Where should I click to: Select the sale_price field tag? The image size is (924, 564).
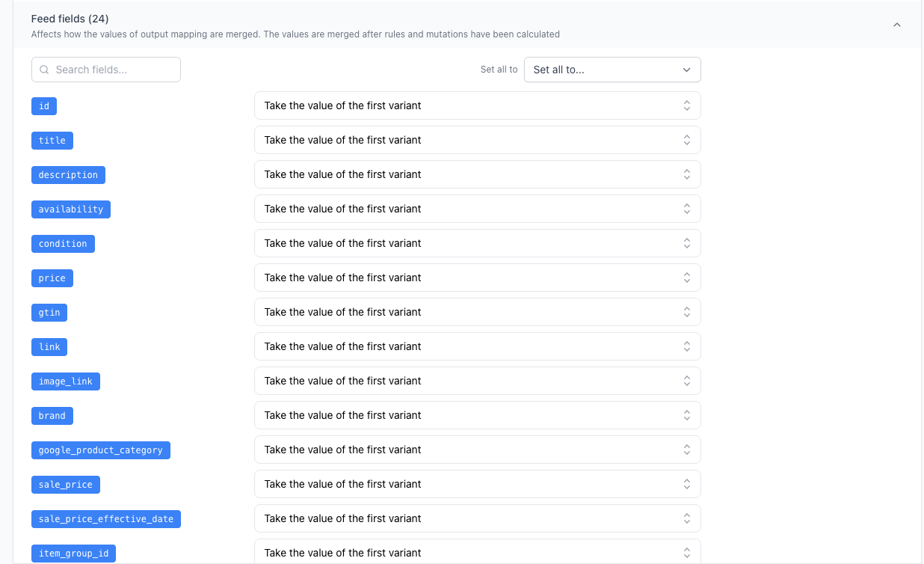click(x=65, y=484)
